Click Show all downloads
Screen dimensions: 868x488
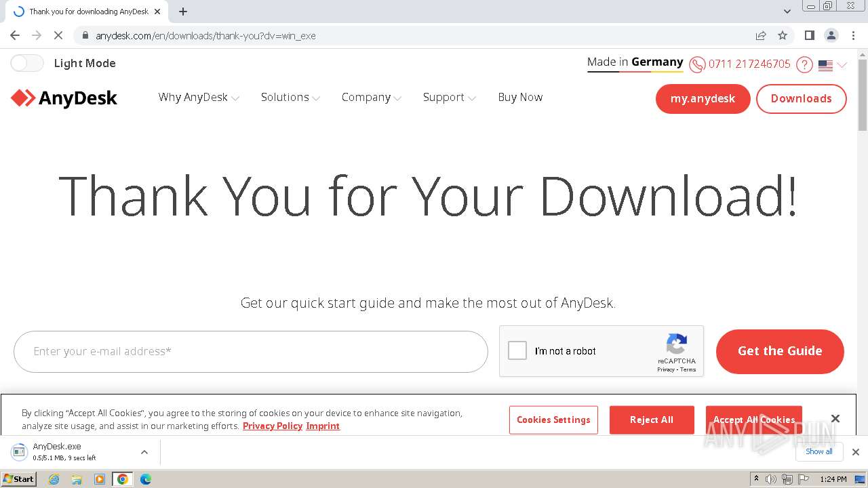(819, 451)
